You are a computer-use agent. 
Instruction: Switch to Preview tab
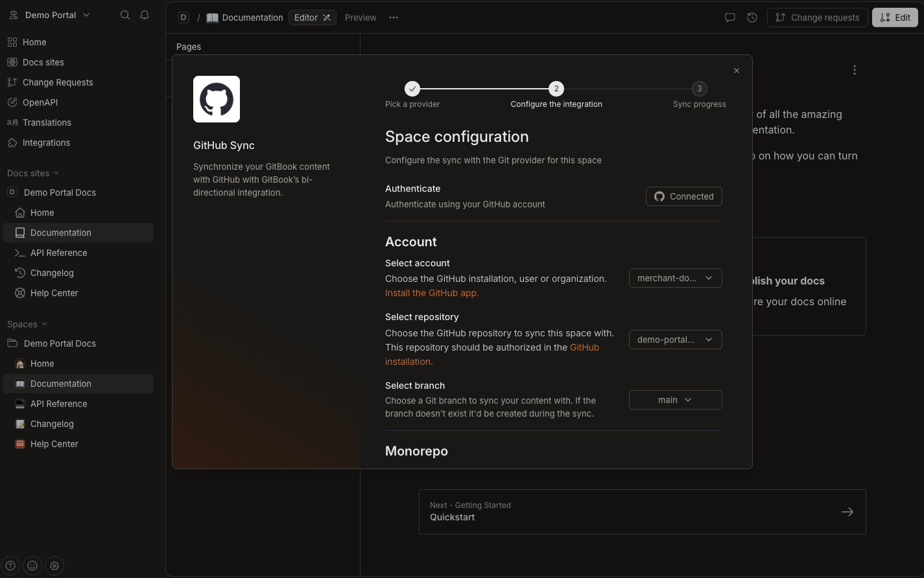pyautogui.click(x=361, y=17)
